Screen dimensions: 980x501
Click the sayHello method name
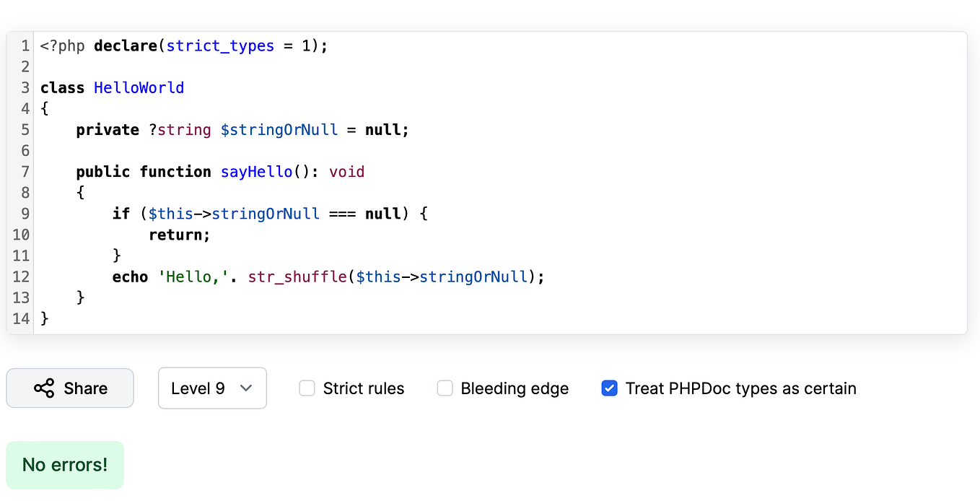[x=256, y=171]
